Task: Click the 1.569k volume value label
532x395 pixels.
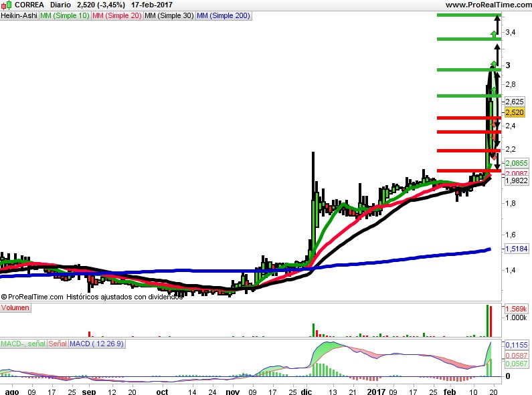Action: [516, 309]
